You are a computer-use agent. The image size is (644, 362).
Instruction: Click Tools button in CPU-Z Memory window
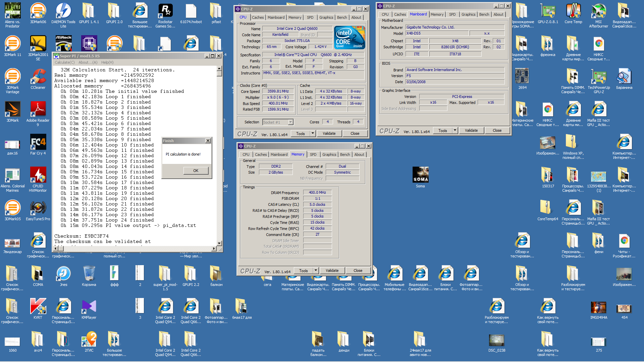303,270
